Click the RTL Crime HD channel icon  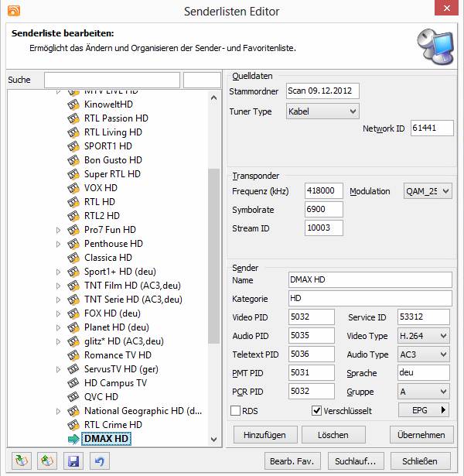click(74, 425)
